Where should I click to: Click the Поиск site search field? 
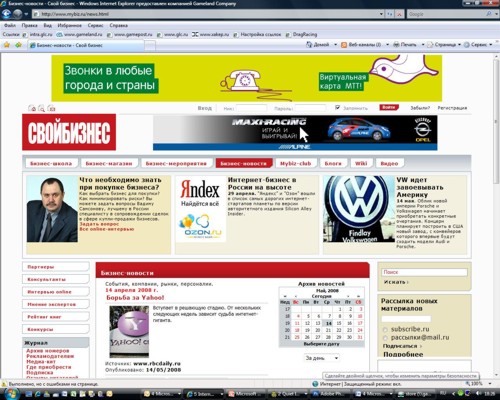[x=424, y=272]
